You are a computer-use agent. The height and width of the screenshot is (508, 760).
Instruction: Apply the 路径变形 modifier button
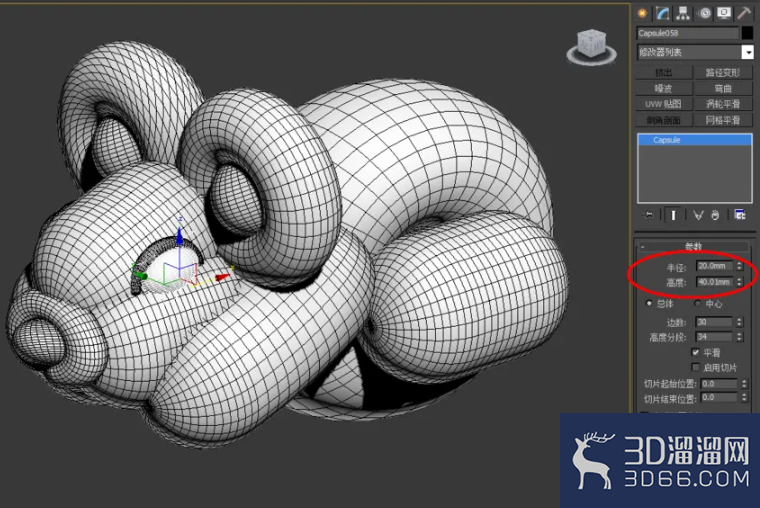[723, 73]
